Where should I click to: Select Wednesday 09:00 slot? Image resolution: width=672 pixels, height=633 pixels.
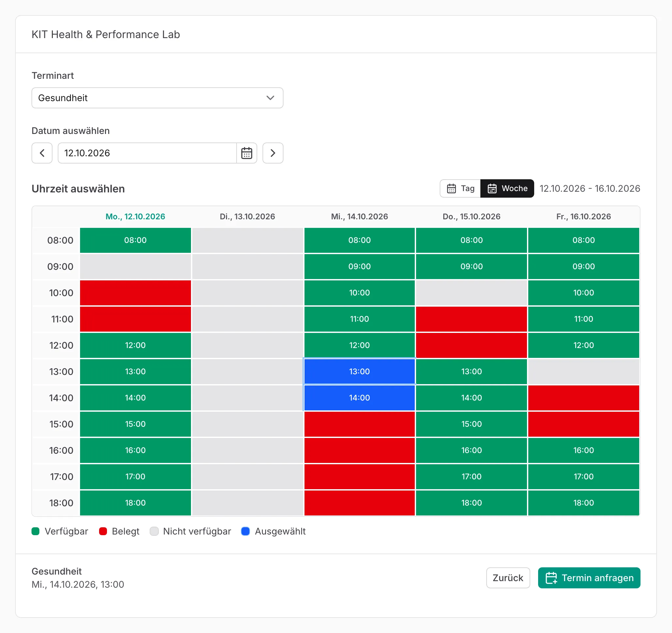point(359,267)
